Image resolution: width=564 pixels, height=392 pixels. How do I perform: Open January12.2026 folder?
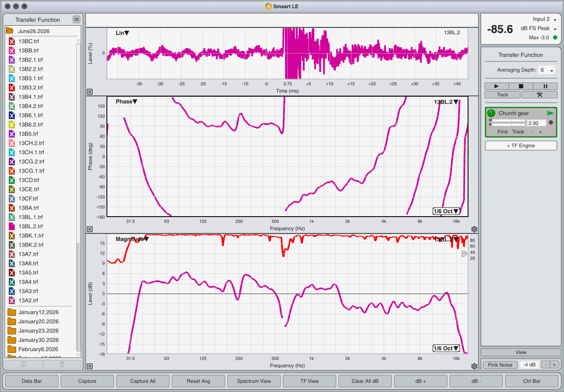pyautogui.click(x=38, y=312)
